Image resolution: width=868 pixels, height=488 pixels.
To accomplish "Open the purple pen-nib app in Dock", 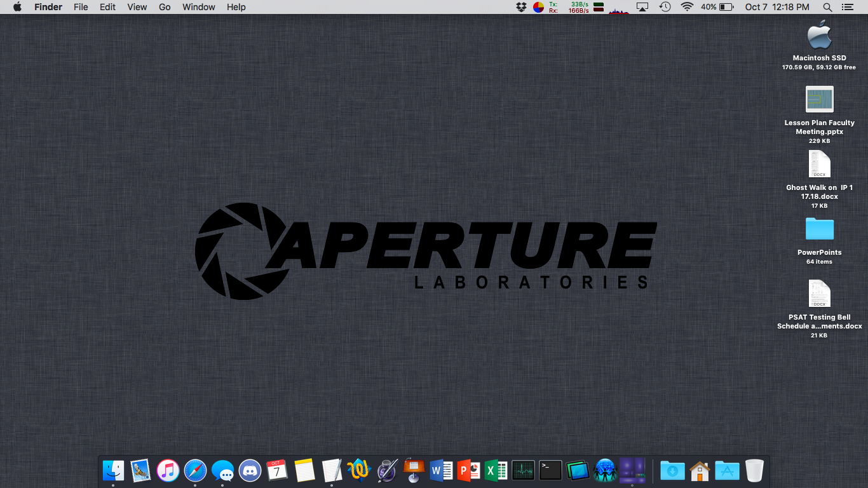I will (x=386, y=470).
